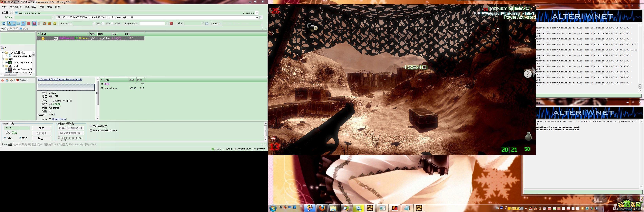Click the gold star favorite icon in server row
The height and width of the screenshot is (212, 644).
point(43,38)
